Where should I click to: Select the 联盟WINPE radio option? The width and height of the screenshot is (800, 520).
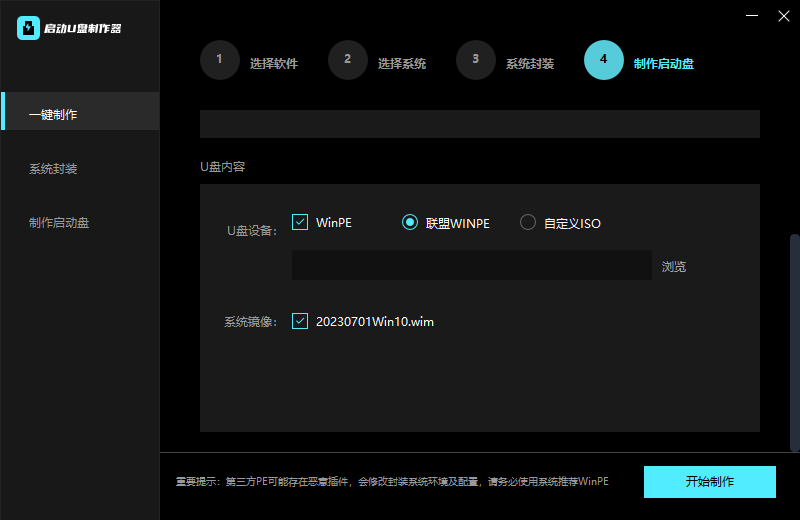click(x=410, y=222)
